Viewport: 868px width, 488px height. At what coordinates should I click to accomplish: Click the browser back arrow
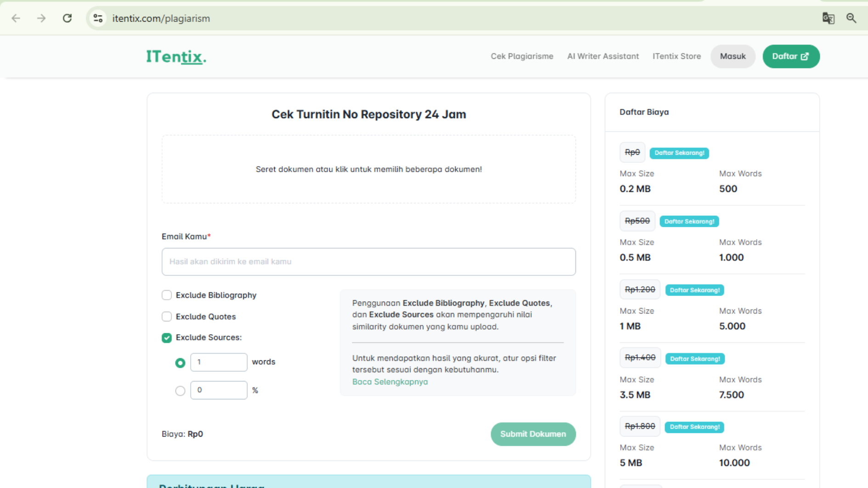tap(16, 18)
